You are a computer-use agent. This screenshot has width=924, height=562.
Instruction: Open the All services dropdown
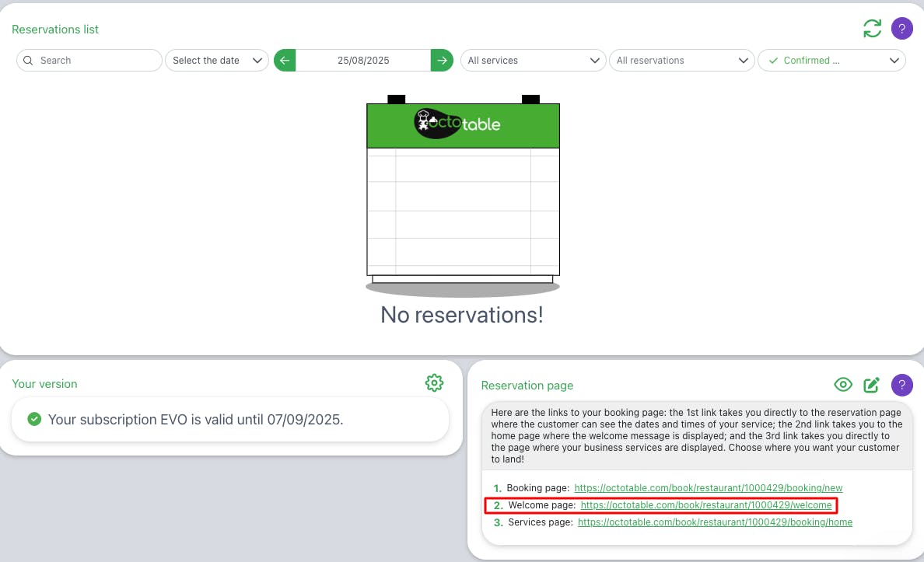click(x=534, y=60)
